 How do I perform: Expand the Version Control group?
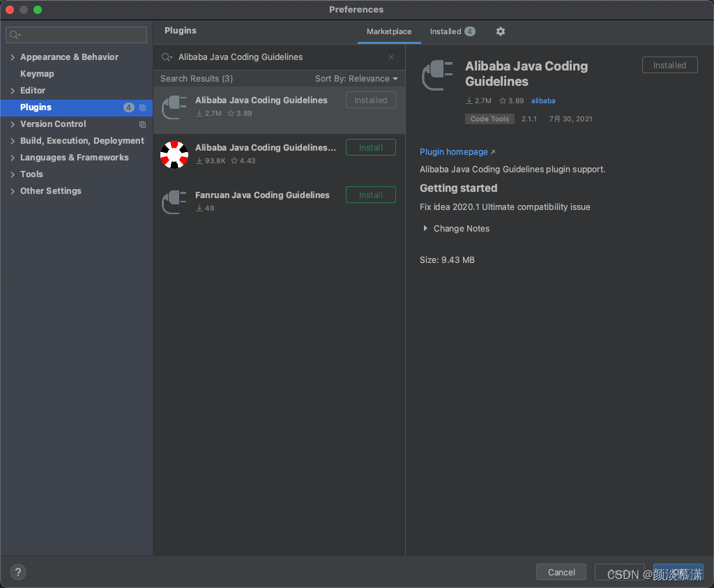pos(13,124)
